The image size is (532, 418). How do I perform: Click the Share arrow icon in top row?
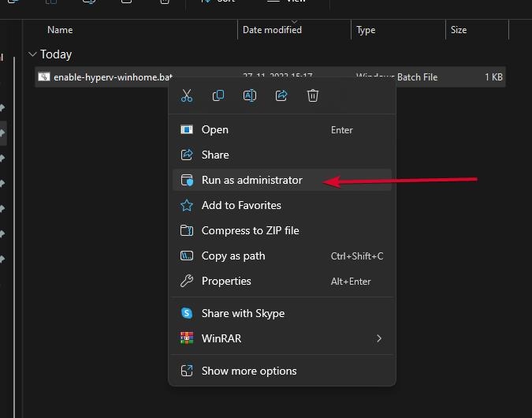point(281,95)
